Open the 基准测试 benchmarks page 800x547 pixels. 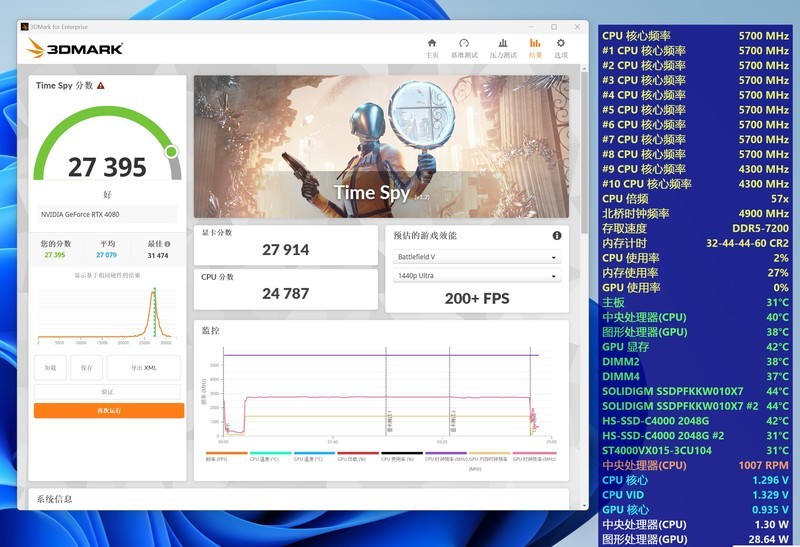coord(464,48)
